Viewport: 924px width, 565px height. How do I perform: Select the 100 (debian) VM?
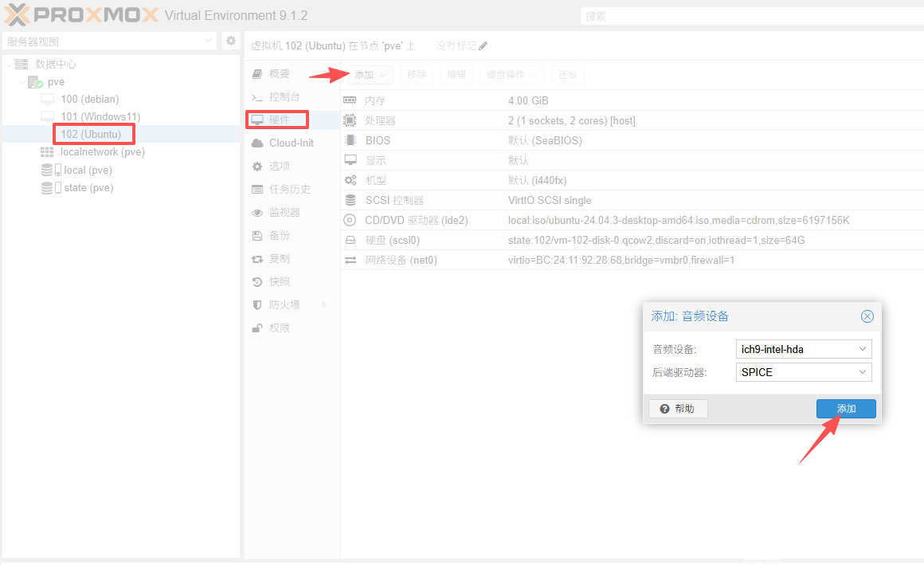click(x=89, y=99)
